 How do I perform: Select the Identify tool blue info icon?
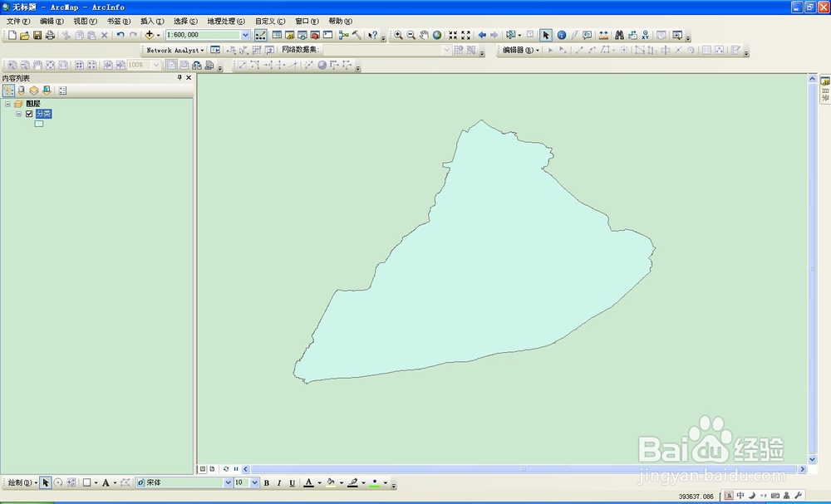pyautogui.click(x=561, y=35)
